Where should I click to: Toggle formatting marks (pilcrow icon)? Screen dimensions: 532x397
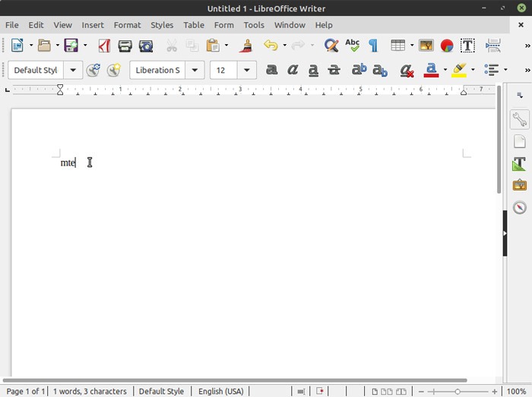click(373, 46)
